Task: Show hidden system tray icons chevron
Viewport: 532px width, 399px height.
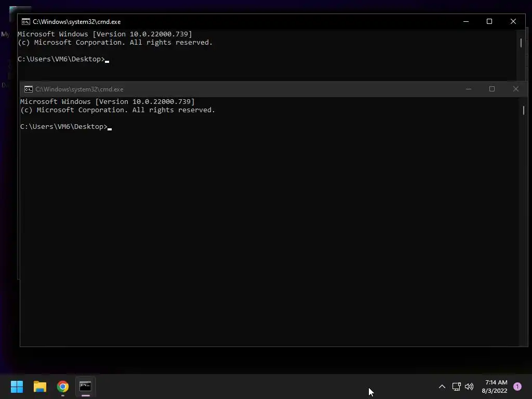Action: pos(442,387)
